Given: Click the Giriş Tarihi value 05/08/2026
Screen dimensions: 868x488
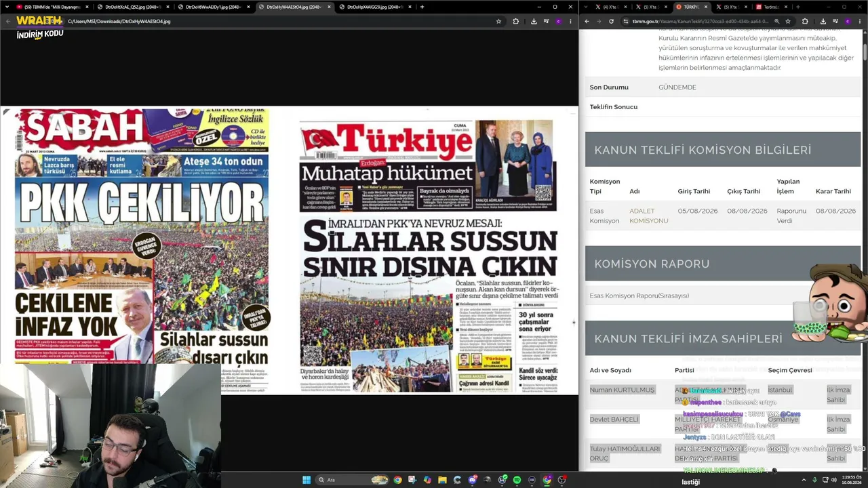Looking at the screenshot, I should (697, 211).
